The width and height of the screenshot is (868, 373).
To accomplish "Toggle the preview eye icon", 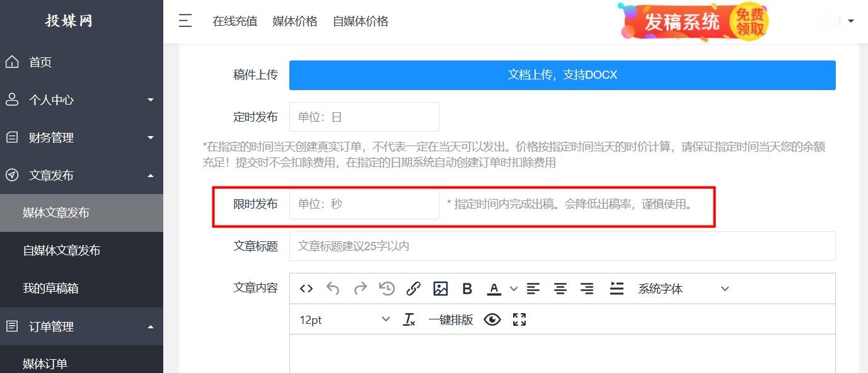I will [x=492, y=319].
